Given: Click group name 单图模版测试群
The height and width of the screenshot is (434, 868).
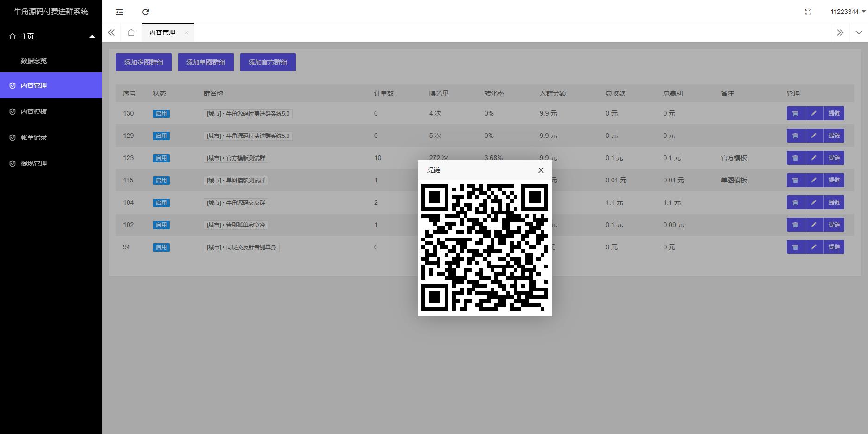Looking at the screenshot, I should point(236,181).
